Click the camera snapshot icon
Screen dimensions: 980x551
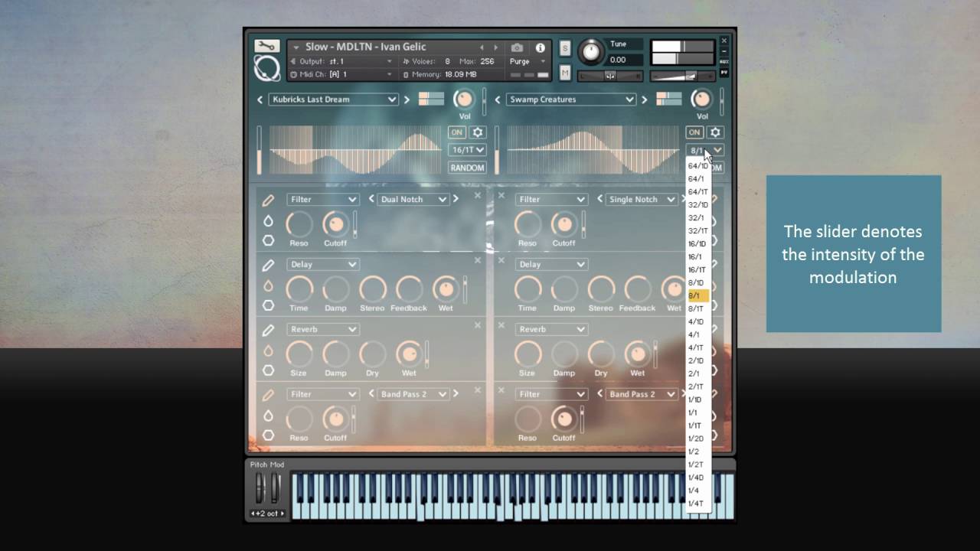(517, 47)
